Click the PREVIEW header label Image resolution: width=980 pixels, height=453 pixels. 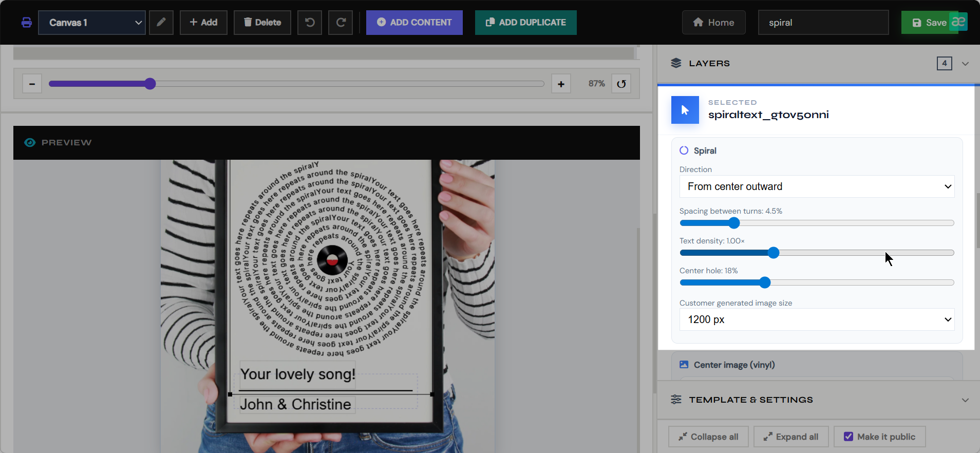(x=66, y=142)
